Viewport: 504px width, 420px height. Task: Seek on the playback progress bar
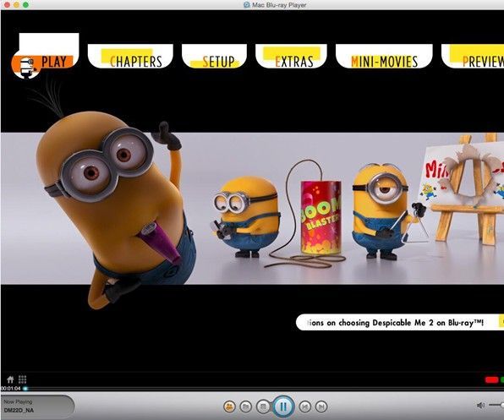(264, 389)
